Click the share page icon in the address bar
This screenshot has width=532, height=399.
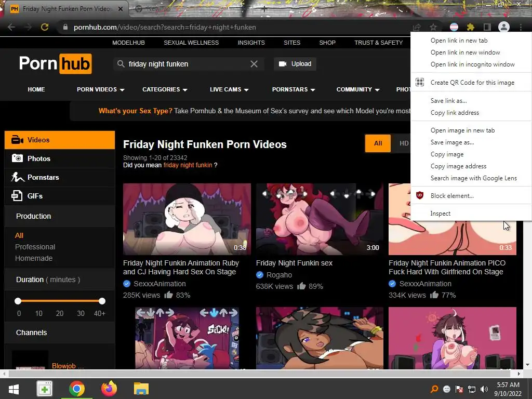point(417,27)
